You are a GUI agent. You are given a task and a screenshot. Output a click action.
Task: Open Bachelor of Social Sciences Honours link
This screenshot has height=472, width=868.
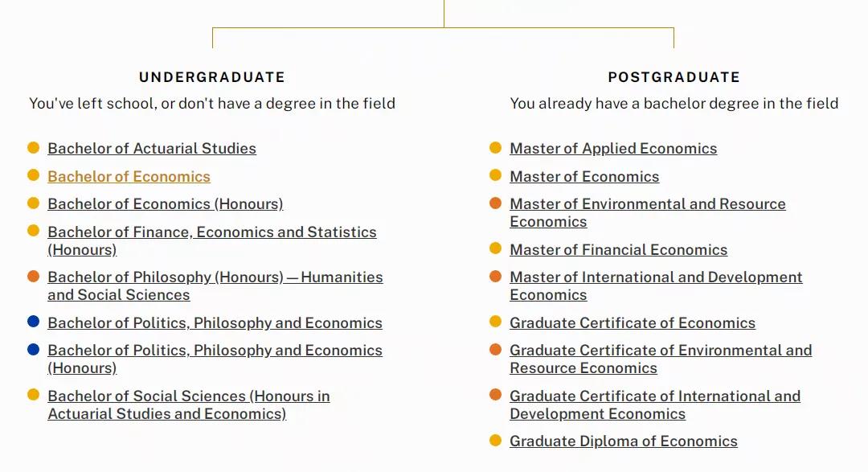[x=188, y=396]
